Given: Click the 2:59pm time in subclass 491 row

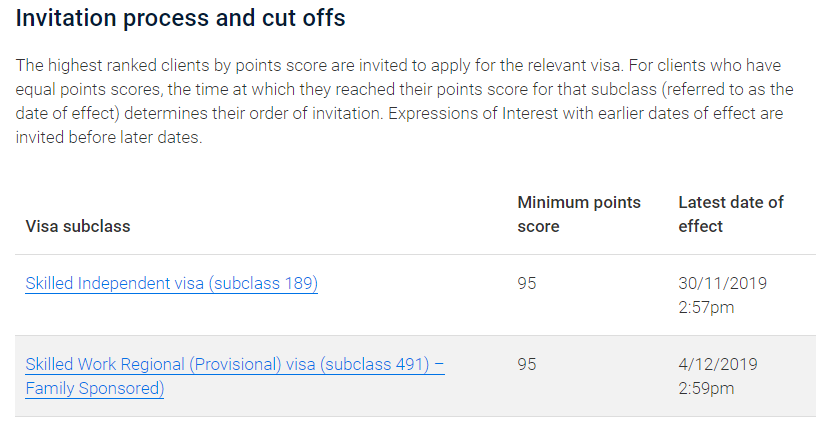Looking at the screenshot, I should coord(706,388).
